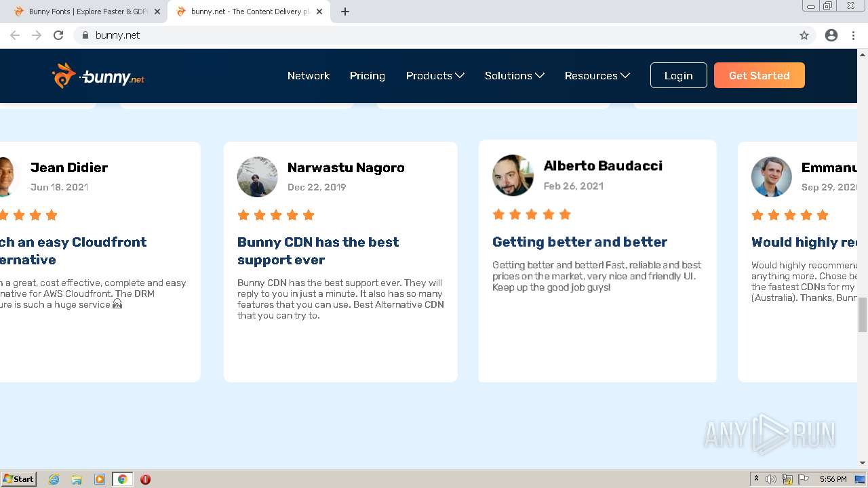Click the scrollbar up arrow

[863, 54]
